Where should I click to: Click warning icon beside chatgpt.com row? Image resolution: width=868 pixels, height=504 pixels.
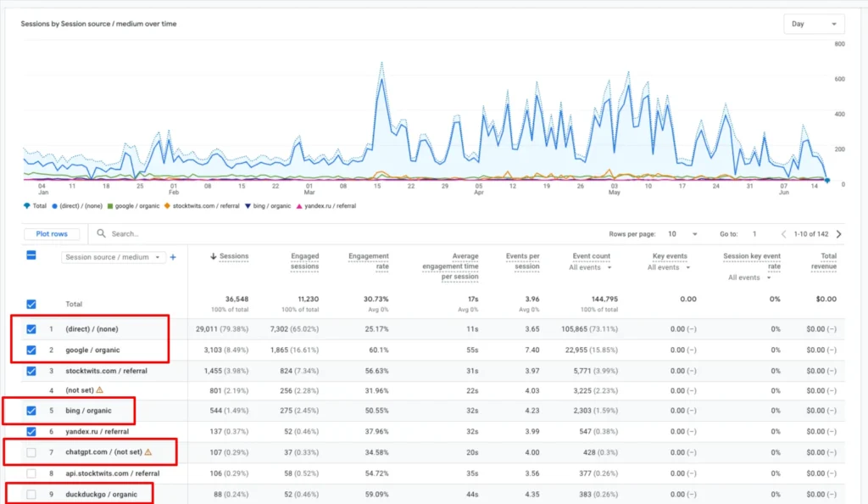pyautogui.click(x=148, y=452)
